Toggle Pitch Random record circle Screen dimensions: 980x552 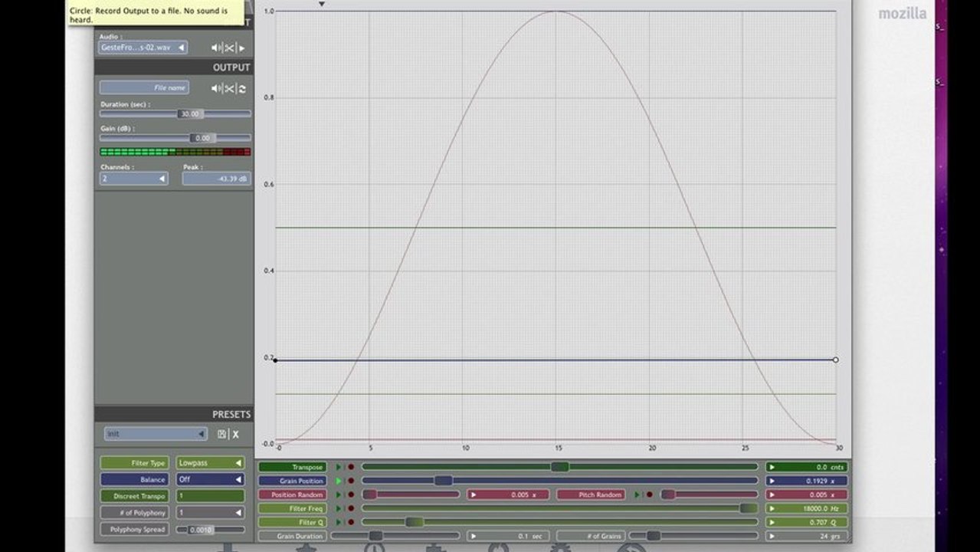point(650,495)
